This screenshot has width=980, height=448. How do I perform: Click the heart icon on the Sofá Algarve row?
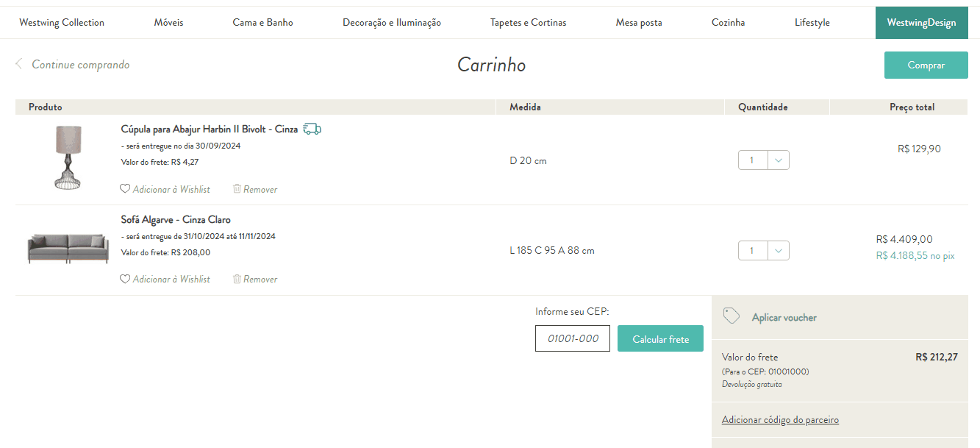[125, 279]
